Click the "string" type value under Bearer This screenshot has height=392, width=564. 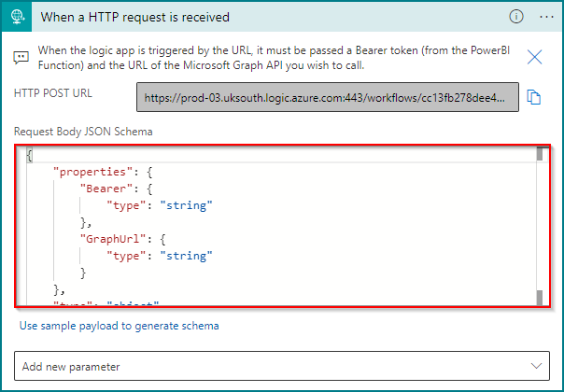coord(186,205)
